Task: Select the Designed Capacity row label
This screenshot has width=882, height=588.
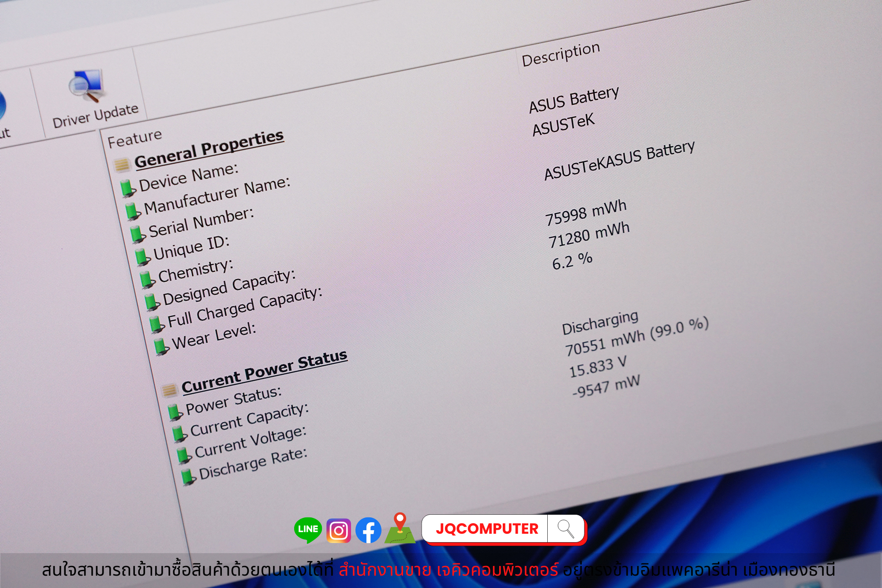Action: [x=229, y=287]
